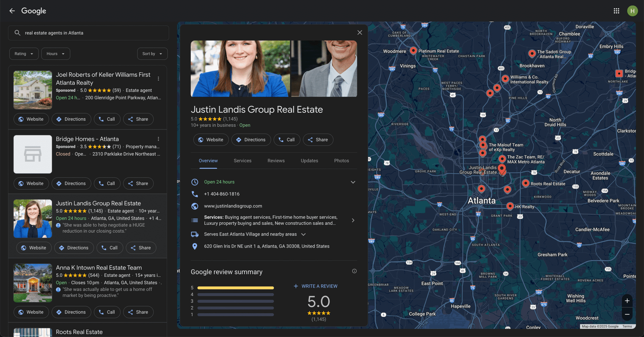Share the Joel Roberts listing
644x337 pixels.
138,119
